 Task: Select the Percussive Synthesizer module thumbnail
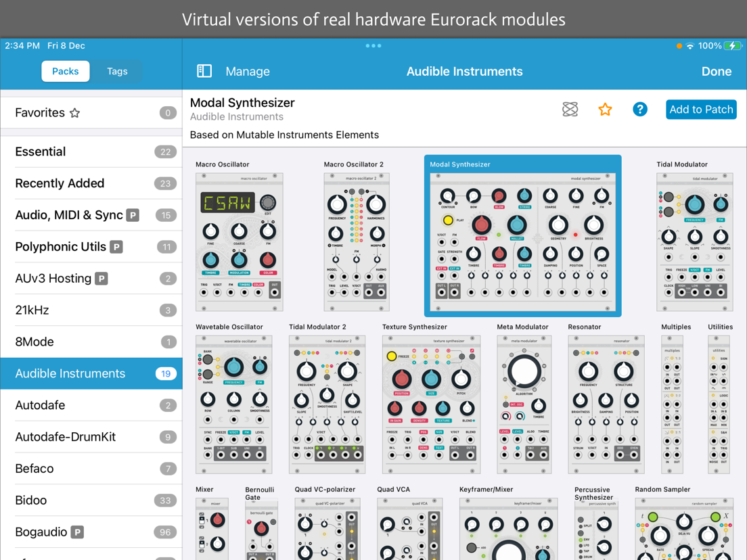597,531
